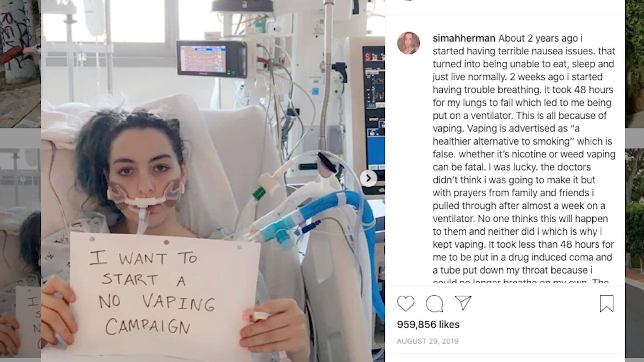This screenshot has width=644, height=362.
Task: Click the caption text about vaping
Action: click(x=524, y=158)
